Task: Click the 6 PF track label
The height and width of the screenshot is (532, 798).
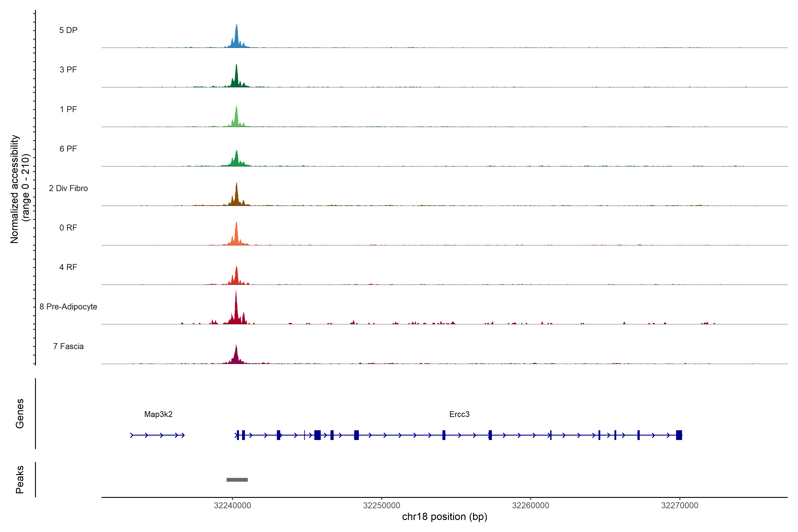Action: click(68, 149)
